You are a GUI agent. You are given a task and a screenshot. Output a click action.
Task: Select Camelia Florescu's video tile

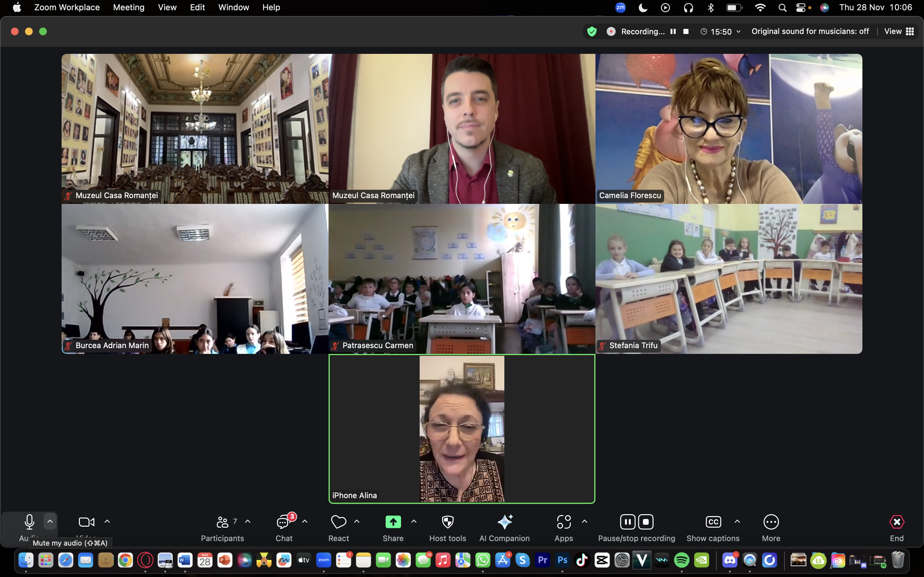(729, 129)
